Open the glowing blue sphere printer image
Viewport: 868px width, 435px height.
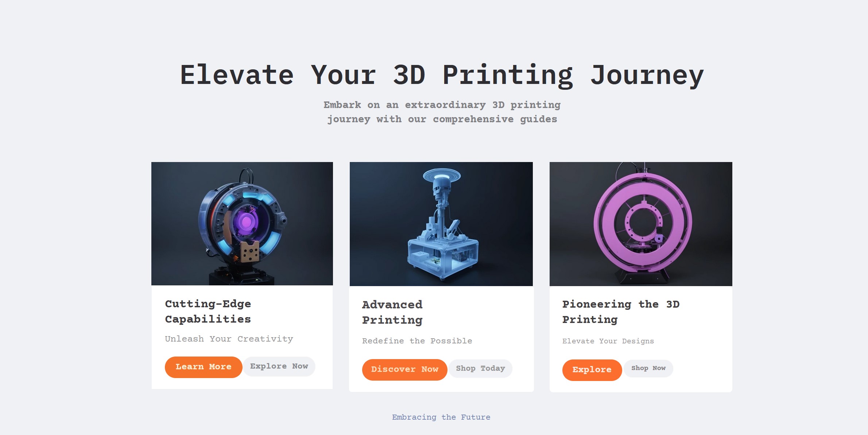tap(242, 224)
